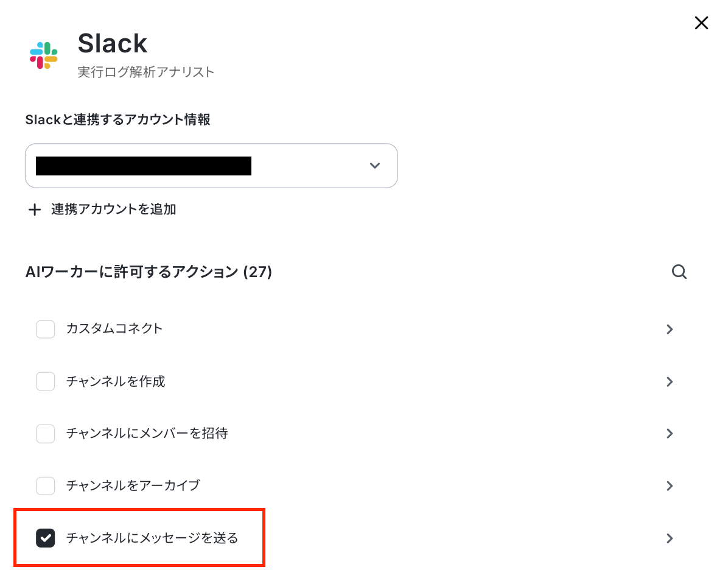Click the plus icon to add an account
The width and height of the screenshot is (728, 575).
[x=34, y=210]
